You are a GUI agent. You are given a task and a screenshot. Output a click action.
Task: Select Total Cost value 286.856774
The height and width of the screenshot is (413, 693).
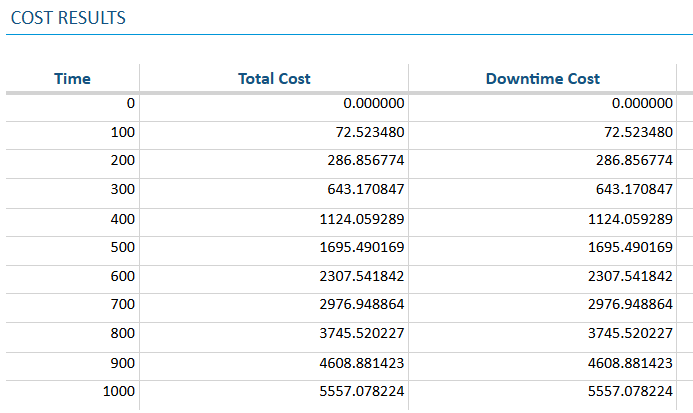pyautogui.click(x=366, y=160)
